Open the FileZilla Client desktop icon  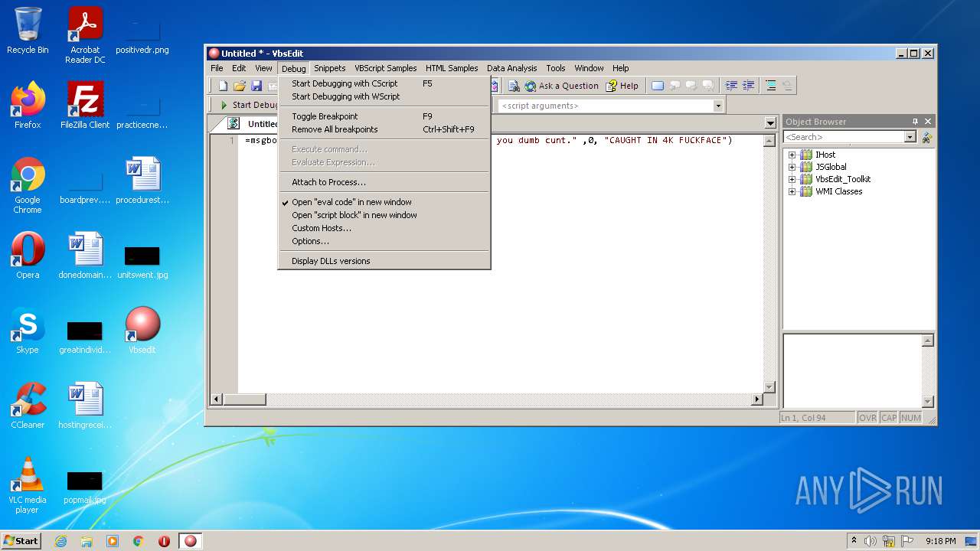[85, 105]
